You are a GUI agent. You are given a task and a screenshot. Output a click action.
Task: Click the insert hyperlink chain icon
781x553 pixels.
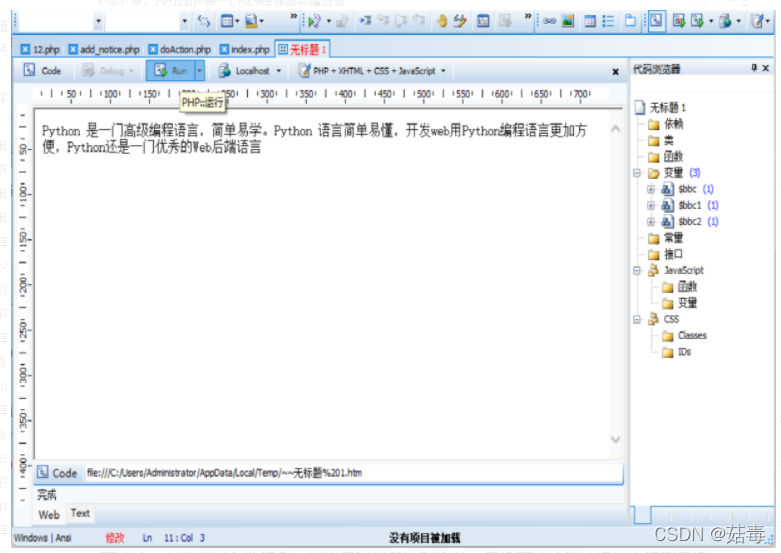(x=549, y=21)
